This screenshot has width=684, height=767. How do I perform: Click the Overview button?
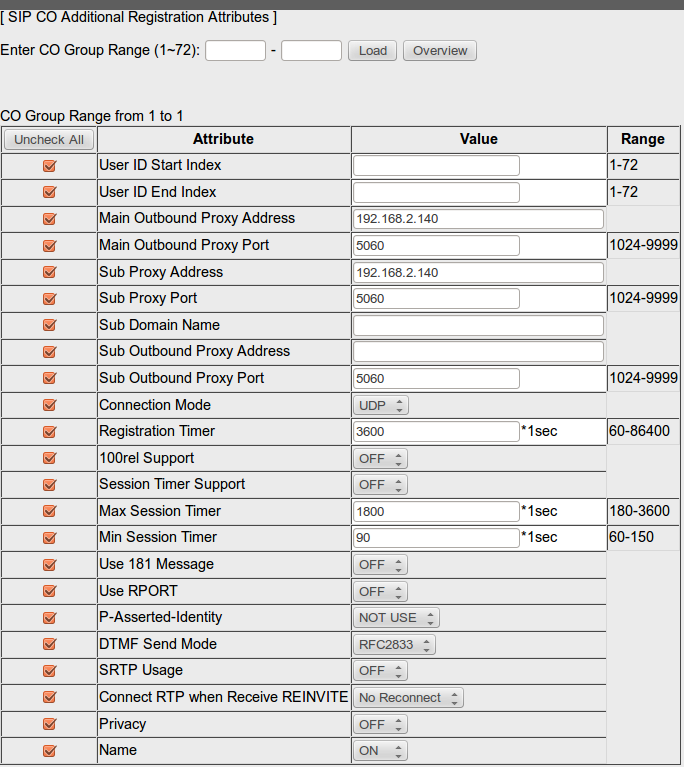click(440, 51)
